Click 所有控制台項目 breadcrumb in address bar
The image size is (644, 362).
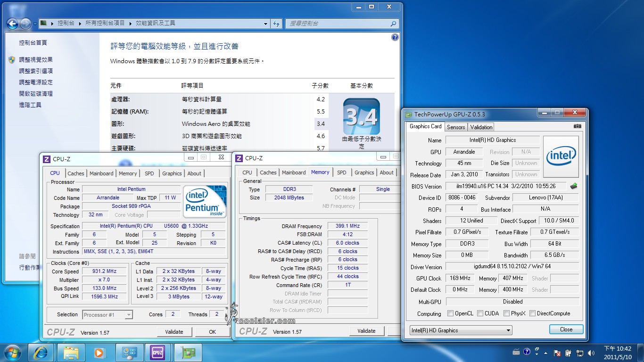click(x=105, y=23)
